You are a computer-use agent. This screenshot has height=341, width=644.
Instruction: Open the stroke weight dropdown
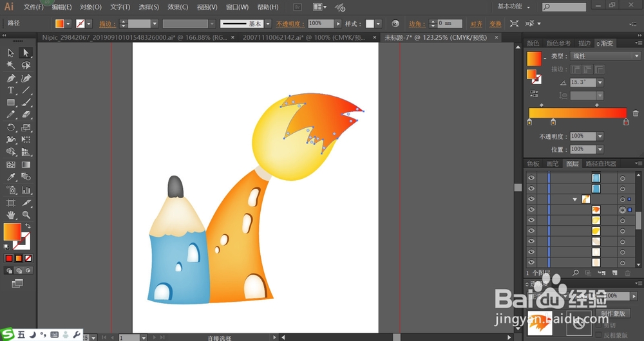click(155, 24)
